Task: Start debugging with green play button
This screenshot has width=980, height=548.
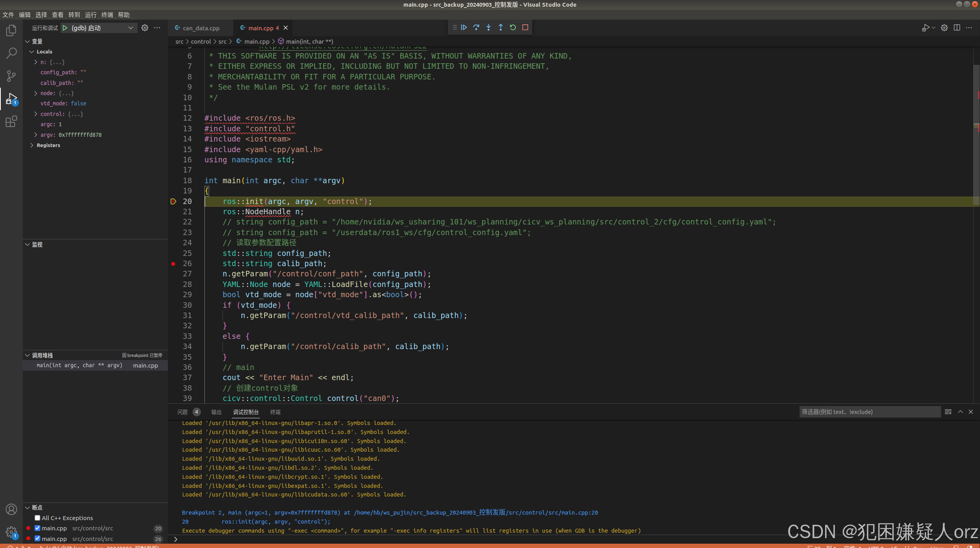Action: 65,28
